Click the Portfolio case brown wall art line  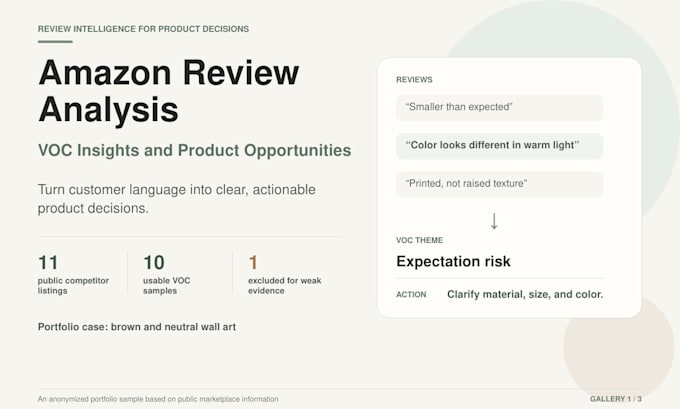[137, 327]
